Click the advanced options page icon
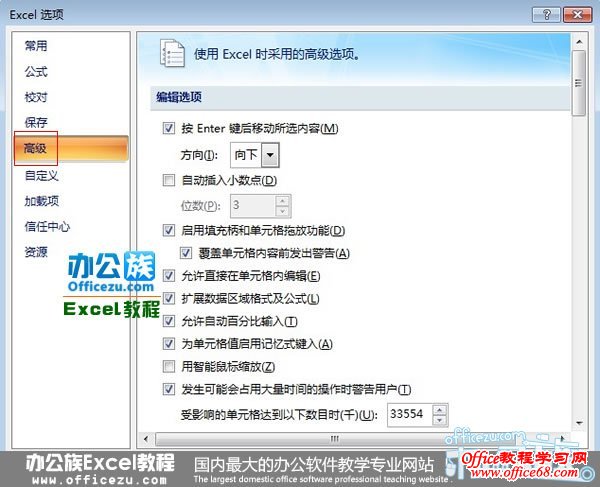This screenshot has width=600, height=487. pyautogui.click(x=172, y=53)
